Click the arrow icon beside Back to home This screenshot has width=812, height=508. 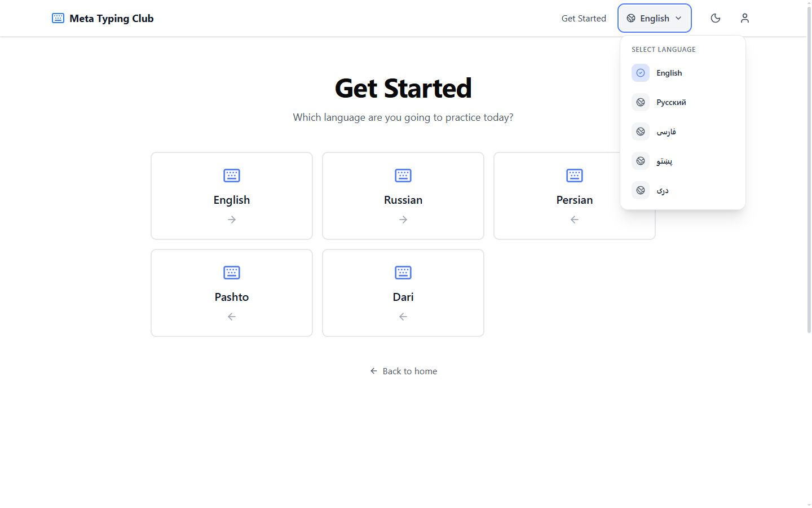pos(374,371)
